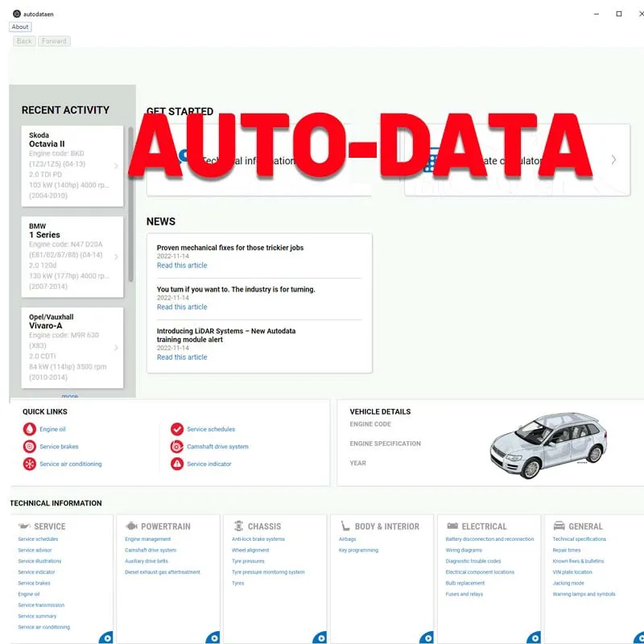Click the Service air conditioning snowflake icon
The width and height of the screenshot is (644, 644).
30,464
